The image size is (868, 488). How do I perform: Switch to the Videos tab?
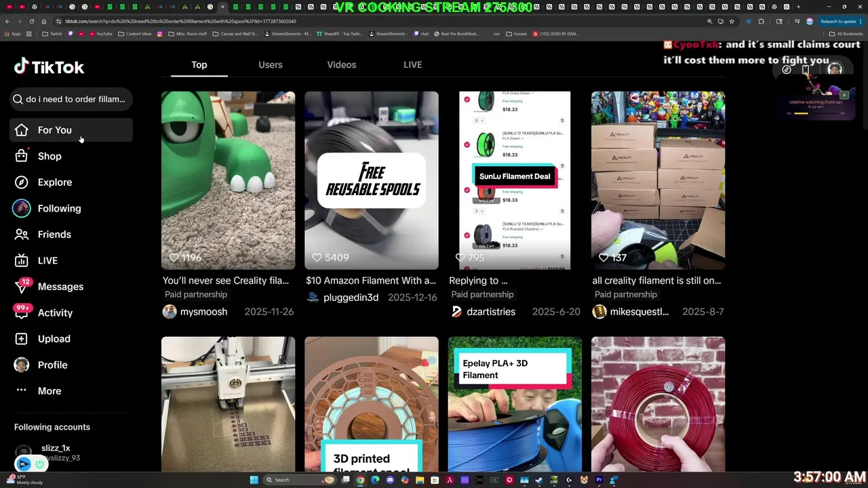coord(341,65)
